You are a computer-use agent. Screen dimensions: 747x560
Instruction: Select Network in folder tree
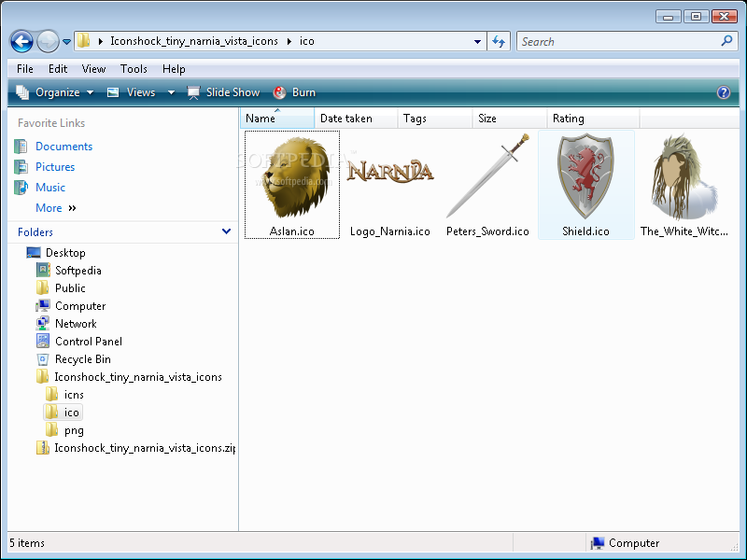coord(76,324)
